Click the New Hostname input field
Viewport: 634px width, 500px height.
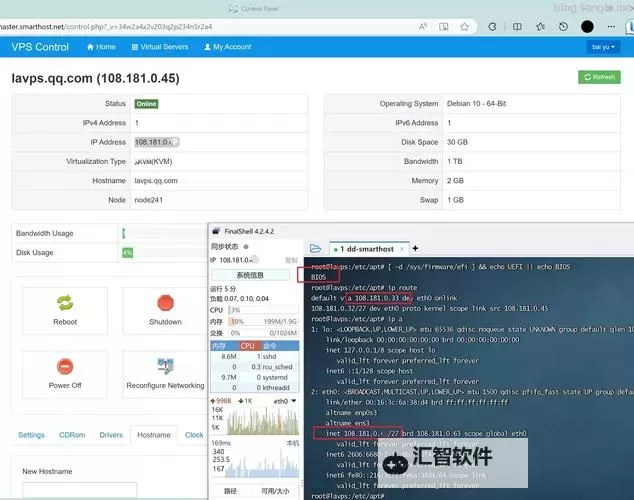pyautogui.click(x=80, y=489)
